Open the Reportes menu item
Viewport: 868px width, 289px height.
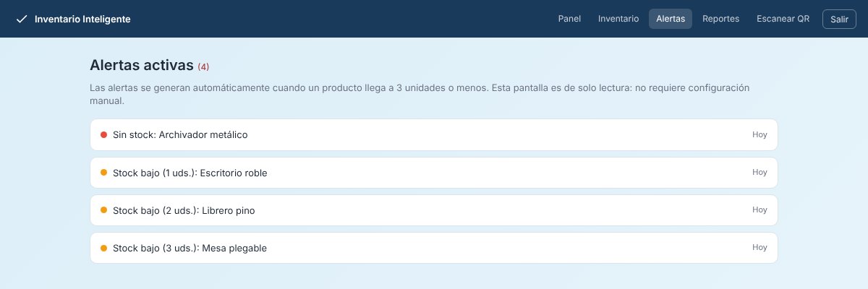pyautogui.click(x=720, y=19)
